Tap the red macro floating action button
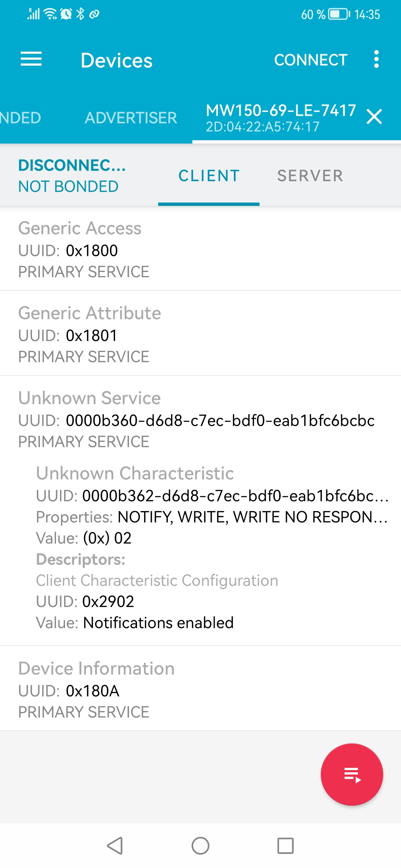 click(x=352, y=775)
